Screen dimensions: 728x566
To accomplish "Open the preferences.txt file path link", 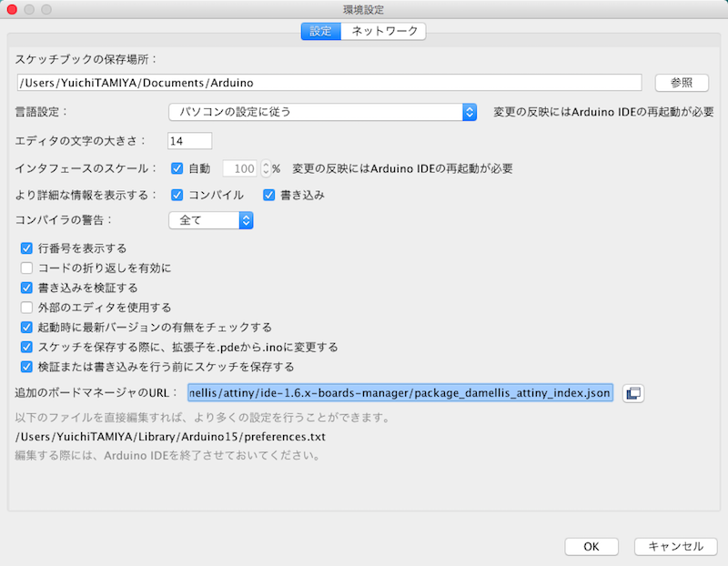I will (170, 437).
